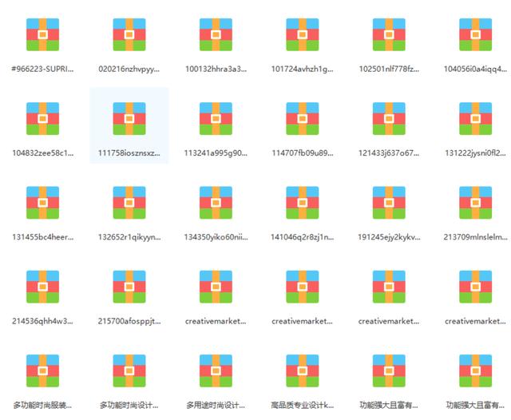Screen dimensions: 511x420
Task: Select the 131455bc4heer... archive file icon
Action: [x=42, y=203]
